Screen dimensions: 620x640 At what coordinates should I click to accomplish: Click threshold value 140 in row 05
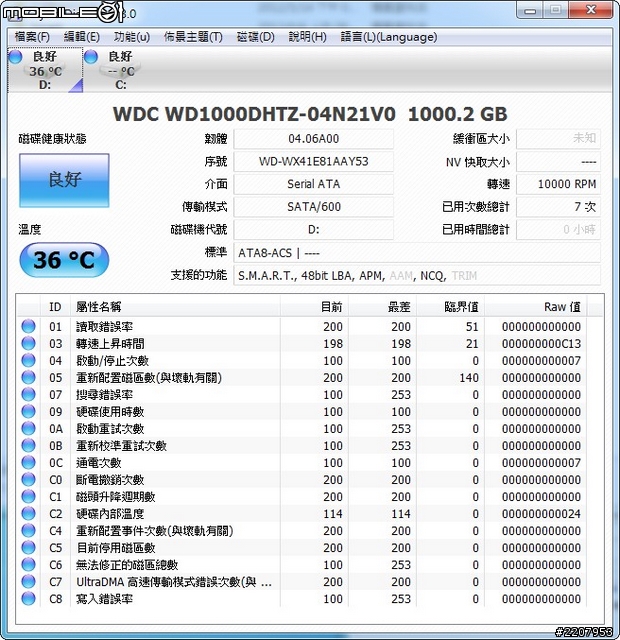tap(469, 378)
